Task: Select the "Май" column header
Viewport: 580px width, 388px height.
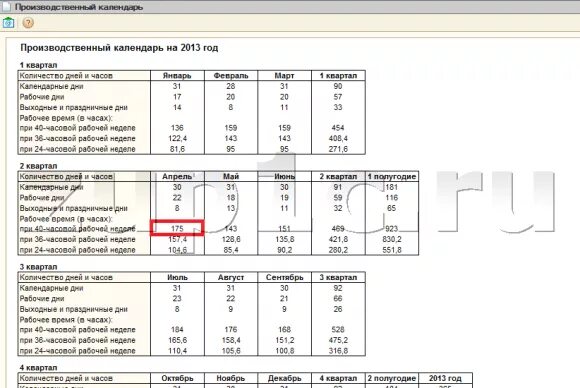Action: (x=231, y=177)
